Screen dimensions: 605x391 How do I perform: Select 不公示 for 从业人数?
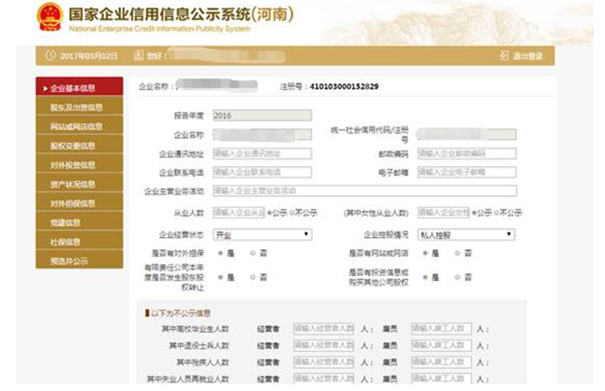(x=292, y=213)
